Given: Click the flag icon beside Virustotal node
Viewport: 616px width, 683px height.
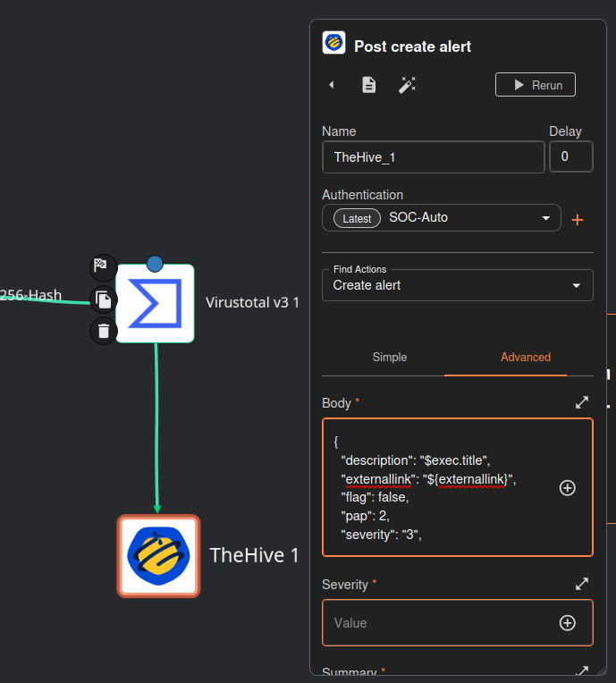Looking at the screenshot, I should (x=104, y=266).
